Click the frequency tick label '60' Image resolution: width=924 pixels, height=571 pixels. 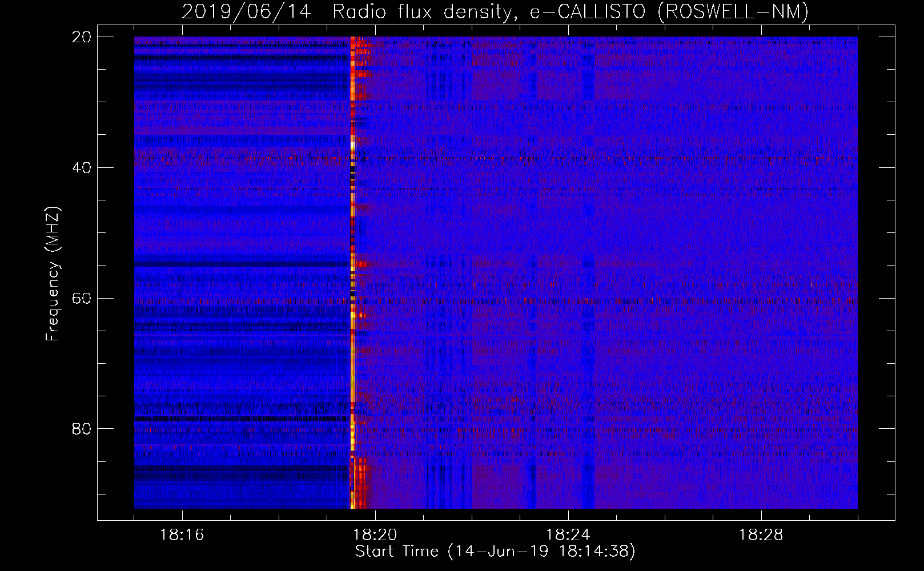tap(81, 299)
